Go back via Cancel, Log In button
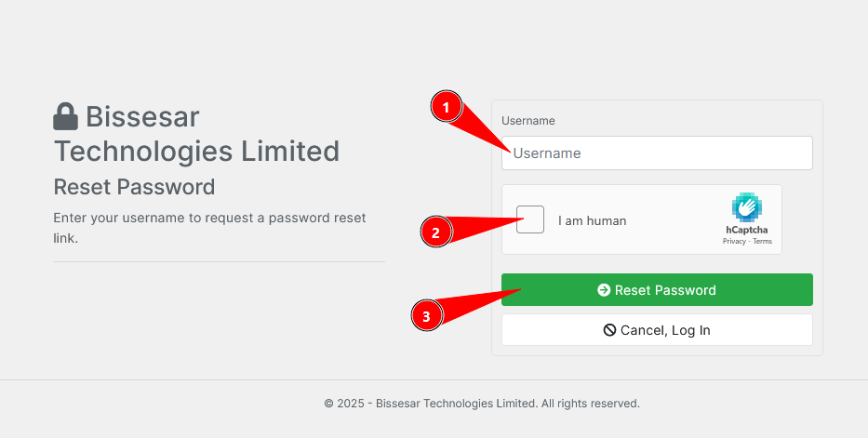The image size is (868, 438). [x=657, y=330]
